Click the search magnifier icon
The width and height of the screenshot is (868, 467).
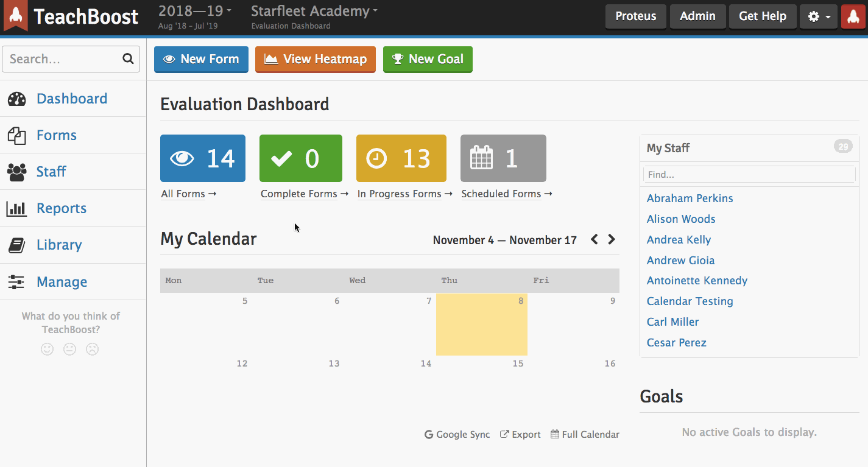coord(128,59)
